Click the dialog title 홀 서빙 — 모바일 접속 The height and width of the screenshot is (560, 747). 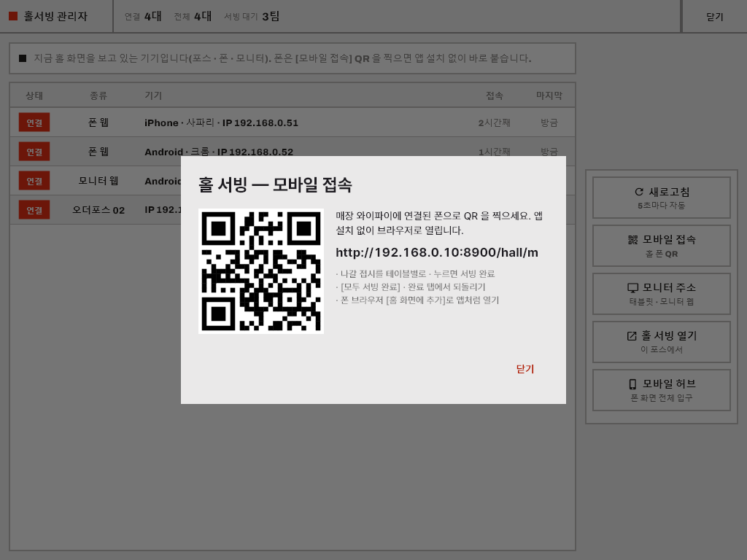tap(275, 184)
